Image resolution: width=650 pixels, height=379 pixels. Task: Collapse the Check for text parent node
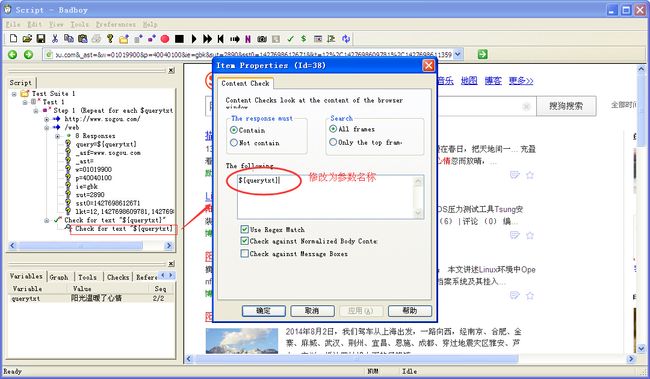tap(46, 220)
